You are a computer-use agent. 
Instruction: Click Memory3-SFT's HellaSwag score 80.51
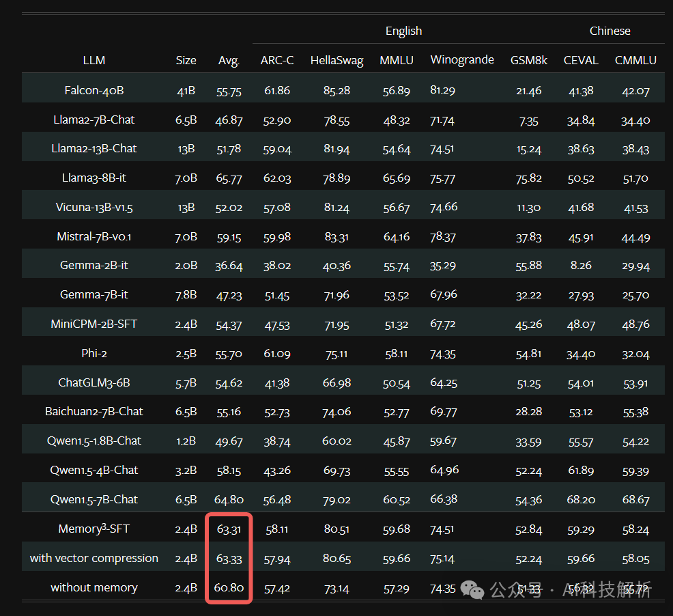click(x=337, y=529)
